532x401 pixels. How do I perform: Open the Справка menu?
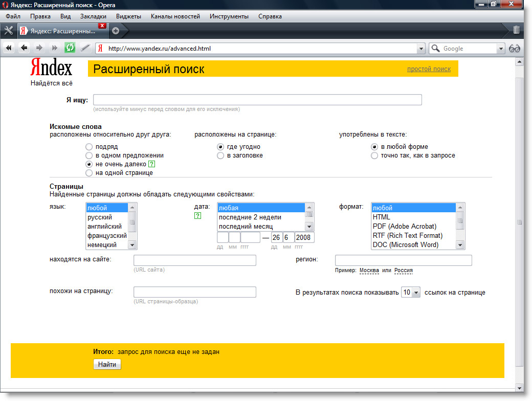click(x=270, y=16)
